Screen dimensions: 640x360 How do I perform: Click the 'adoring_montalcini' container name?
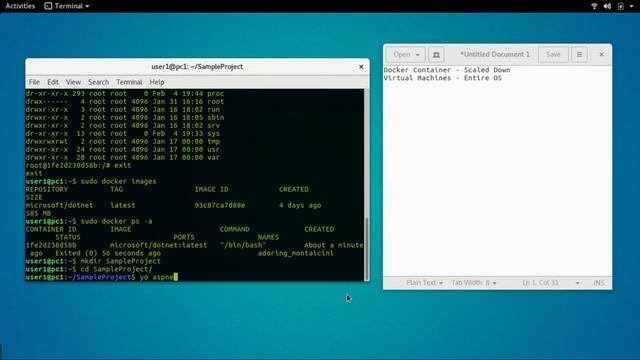click(x=296, y=253)
